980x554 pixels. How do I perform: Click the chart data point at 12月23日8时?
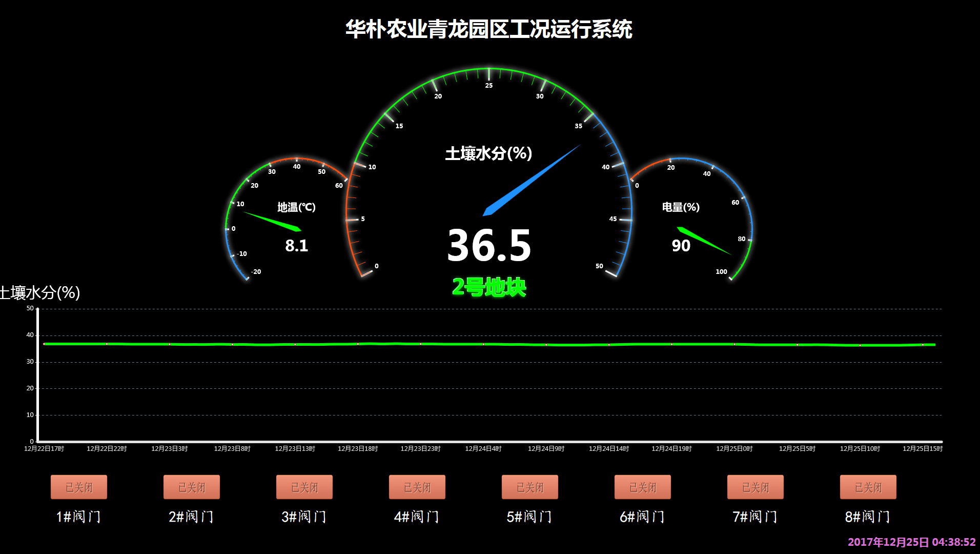click(x=232, y=345)
